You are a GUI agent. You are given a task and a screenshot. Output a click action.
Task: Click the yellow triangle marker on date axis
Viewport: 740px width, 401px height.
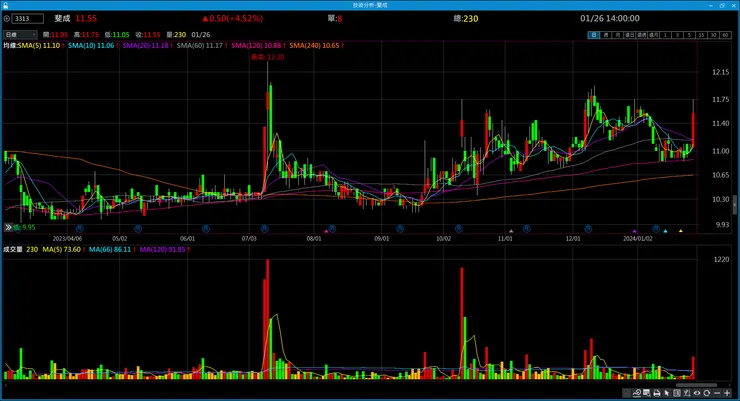[x=681, y=231]
